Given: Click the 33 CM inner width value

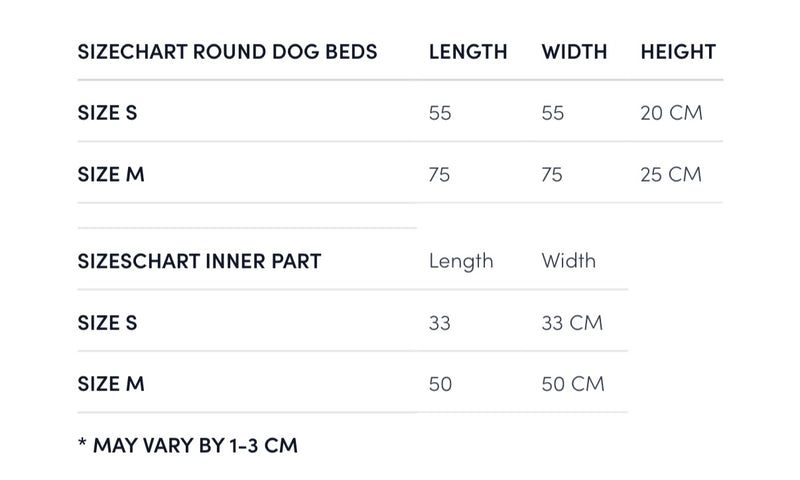Looking at the screenshot, I should [x=572, y=323].
